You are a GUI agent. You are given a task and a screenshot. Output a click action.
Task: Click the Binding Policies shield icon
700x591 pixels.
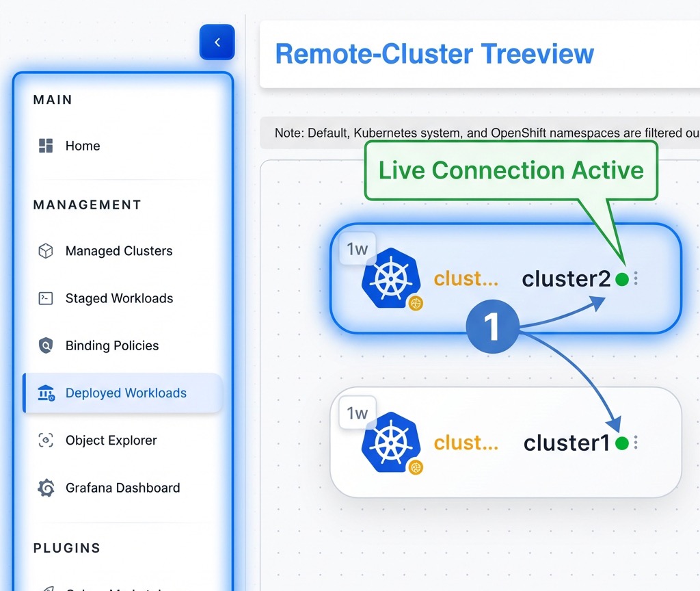point(46,345)
